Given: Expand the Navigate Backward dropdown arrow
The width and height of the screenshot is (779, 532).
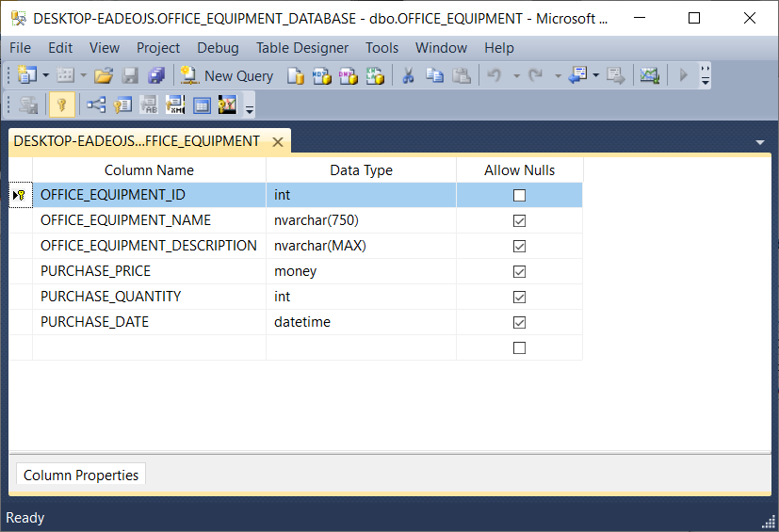Looking at the screenshot, I should point(595,75).
